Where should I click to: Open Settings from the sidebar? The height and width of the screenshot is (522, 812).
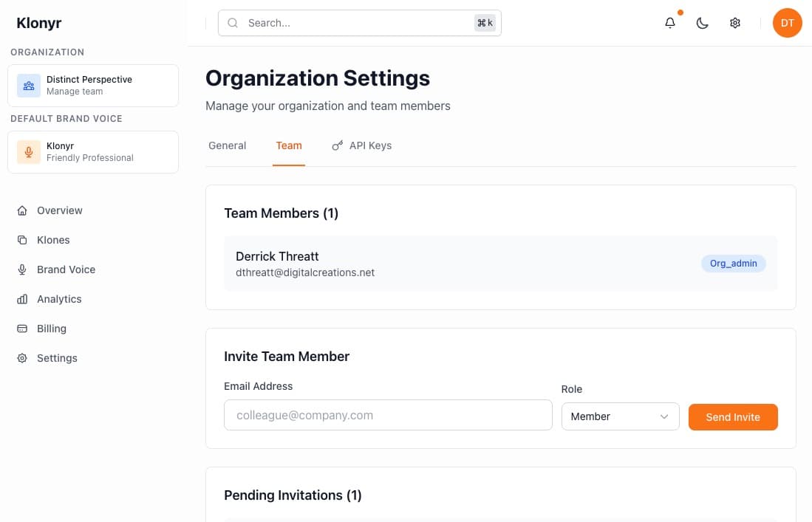click(x=56, y=358)
